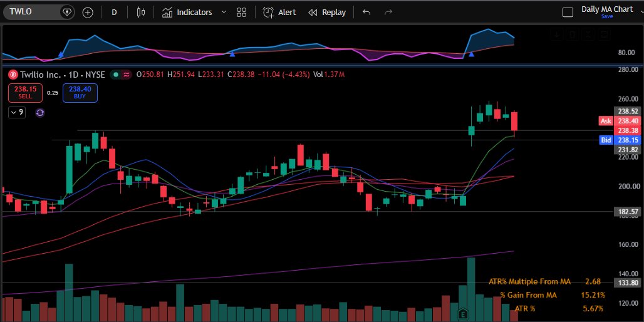Click the diamond icon in the symbol box

coord(66,13)
